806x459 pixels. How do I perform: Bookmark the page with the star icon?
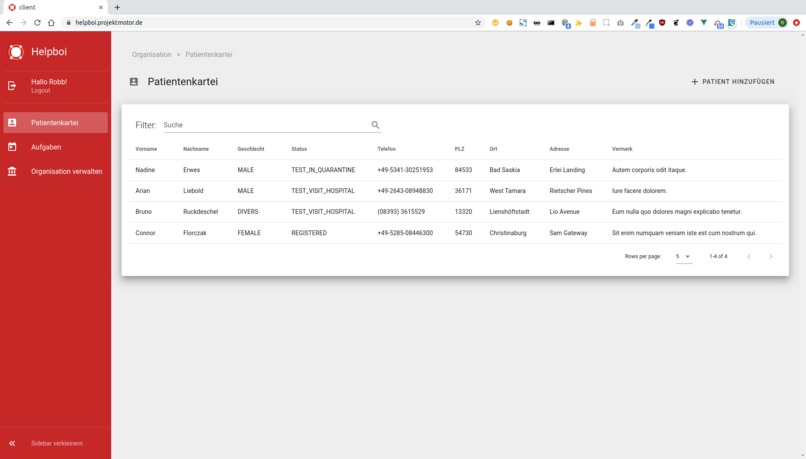(x=478, y=23)
